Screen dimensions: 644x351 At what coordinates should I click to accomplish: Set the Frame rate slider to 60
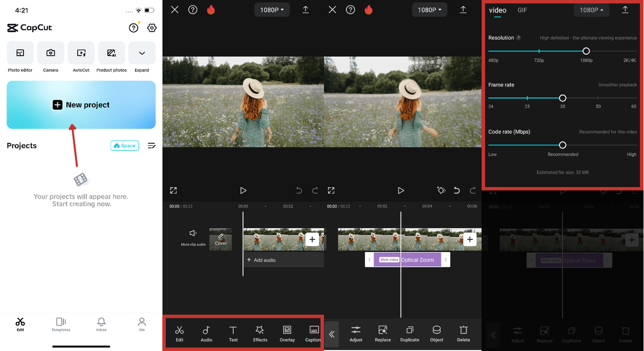[634, 98]
